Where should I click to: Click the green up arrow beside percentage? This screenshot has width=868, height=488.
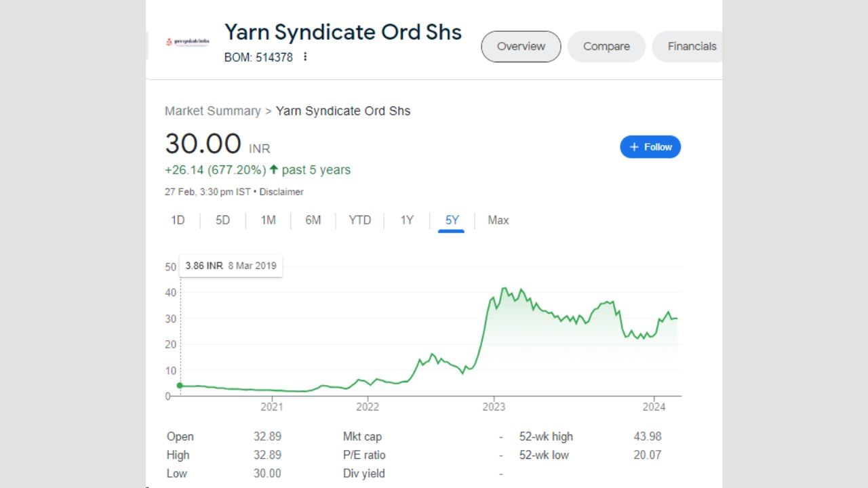(274, 169)
